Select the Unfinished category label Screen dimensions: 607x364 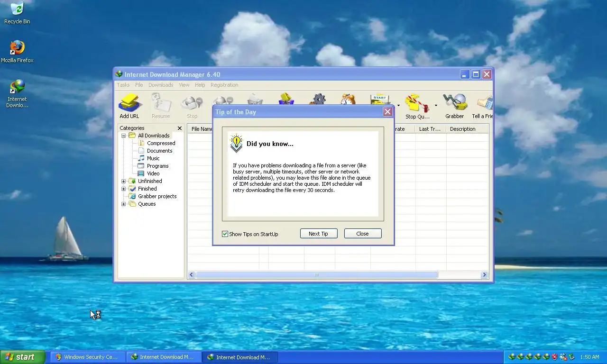[x=150, y=181]
